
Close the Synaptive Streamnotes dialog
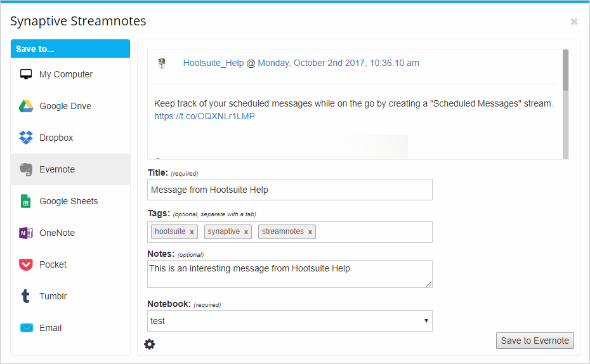(x=574, y=22)
